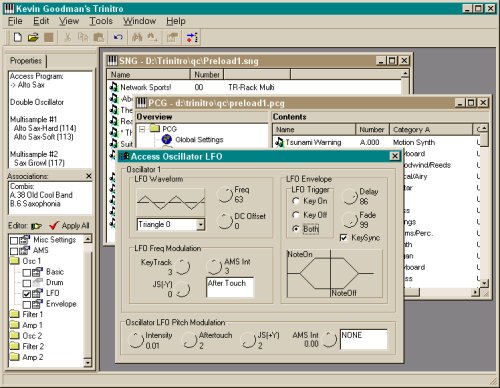Click the red checkmark Apply All icon
Image resolution: width=500 pixels, height=388 pixels.
coord(54,226)
